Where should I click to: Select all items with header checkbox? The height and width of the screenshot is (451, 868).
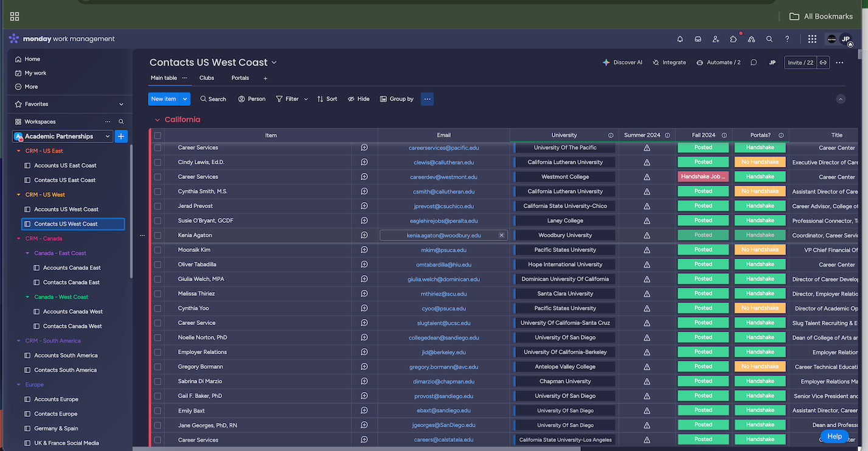point(158,135)
